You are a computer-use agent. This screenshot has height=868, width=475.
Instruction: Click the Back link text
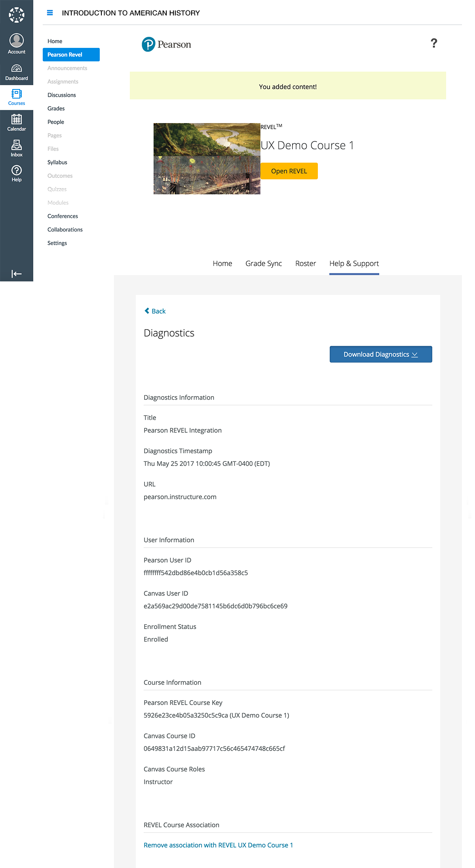point(159,311)
